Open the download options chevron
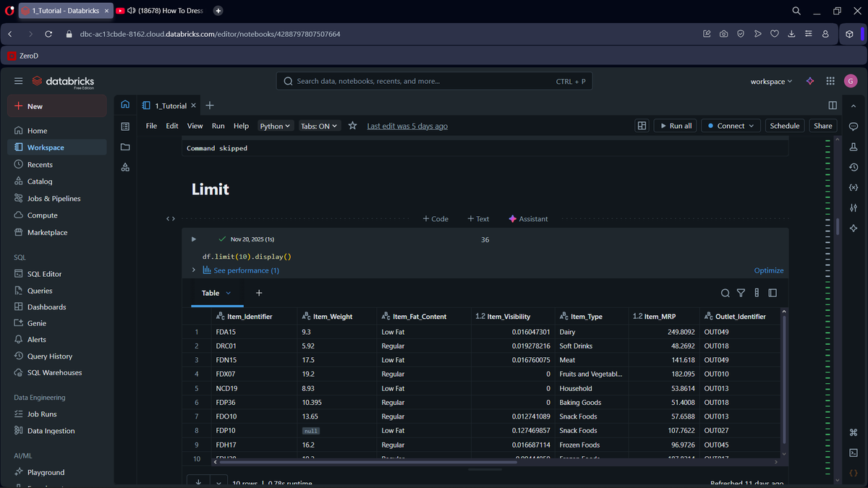This screenshot has height=488, width=868. 218,481
